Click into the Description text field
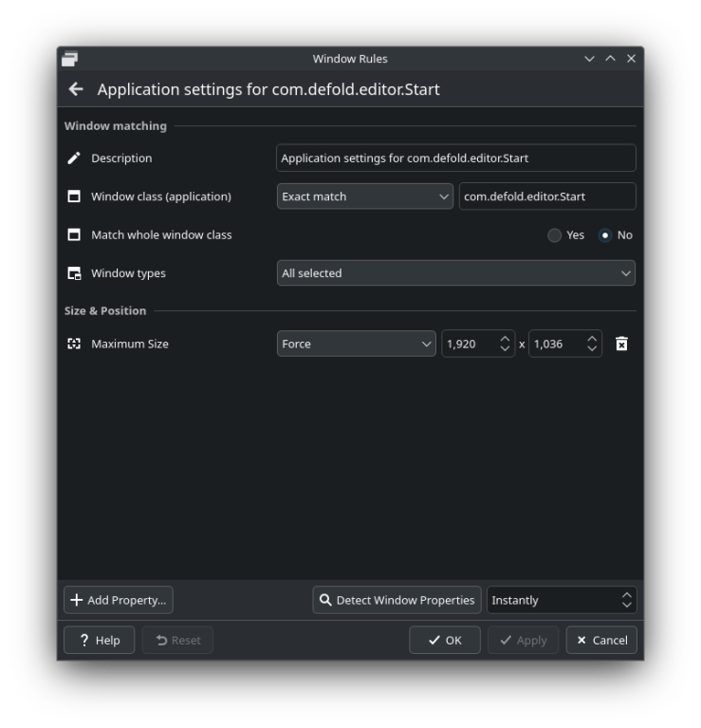Viewport: 701px width, 728px height. pos(455,158)
